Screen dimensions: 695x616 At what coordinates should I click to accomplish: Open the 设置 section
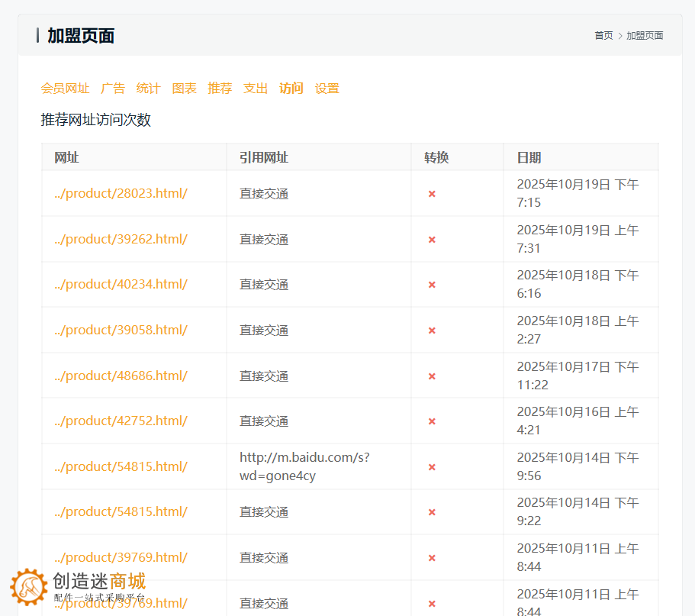click(327, 88)
